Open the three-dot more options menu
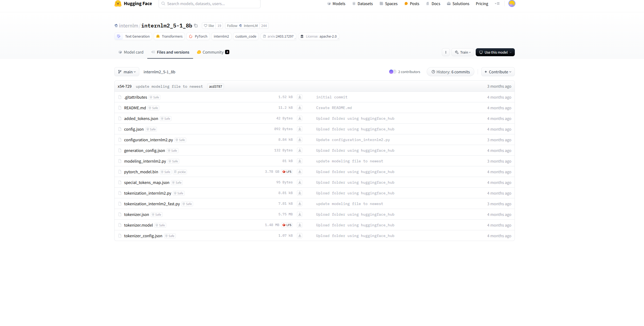644x326 pixels. coord(446,52)
